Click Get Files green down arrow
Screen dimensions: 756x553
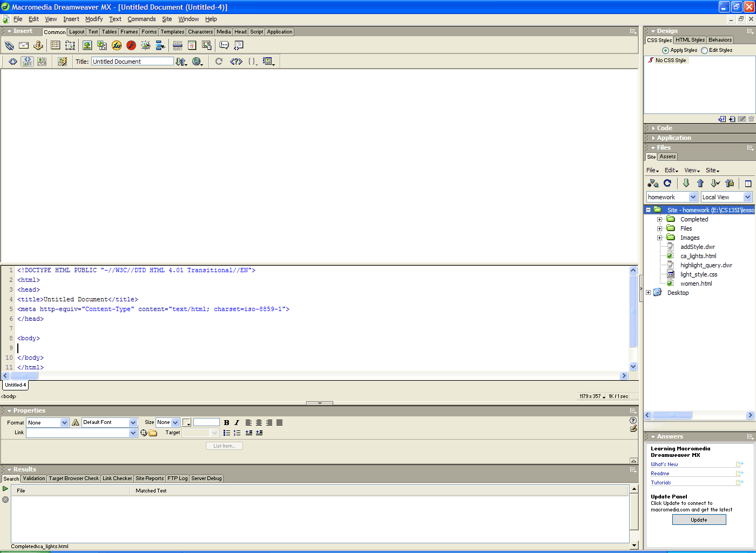click(x=686, y=183)
